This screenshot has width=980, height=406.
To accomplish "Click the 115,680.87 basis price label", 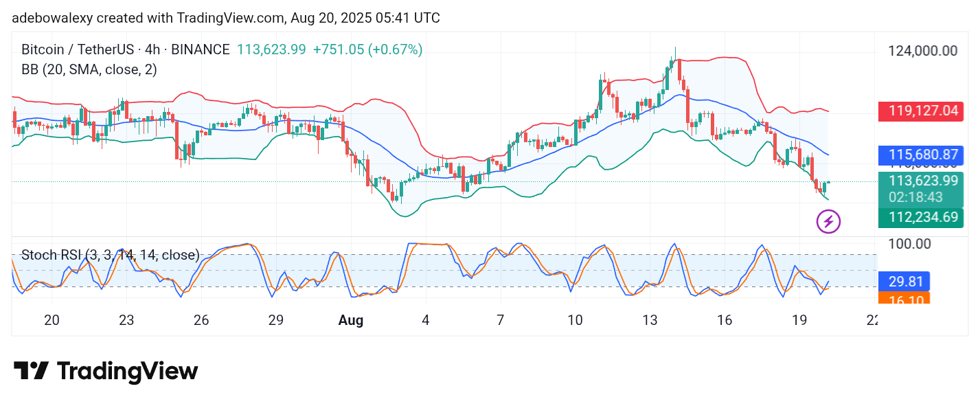I will pyautogui.click(x=921, y=156).
